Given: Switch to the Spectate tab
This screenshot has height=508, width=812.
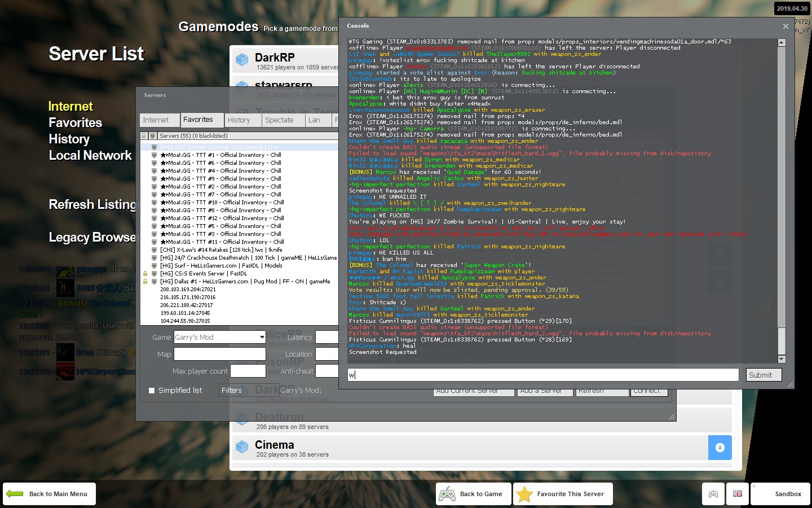Looking at the screenshot, I should [x=284, y=120].
